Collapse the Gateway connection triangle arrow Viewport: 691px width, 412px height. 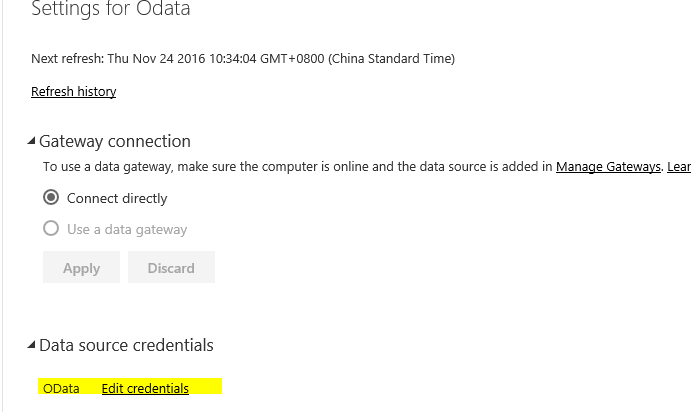[x=31, y=141]
